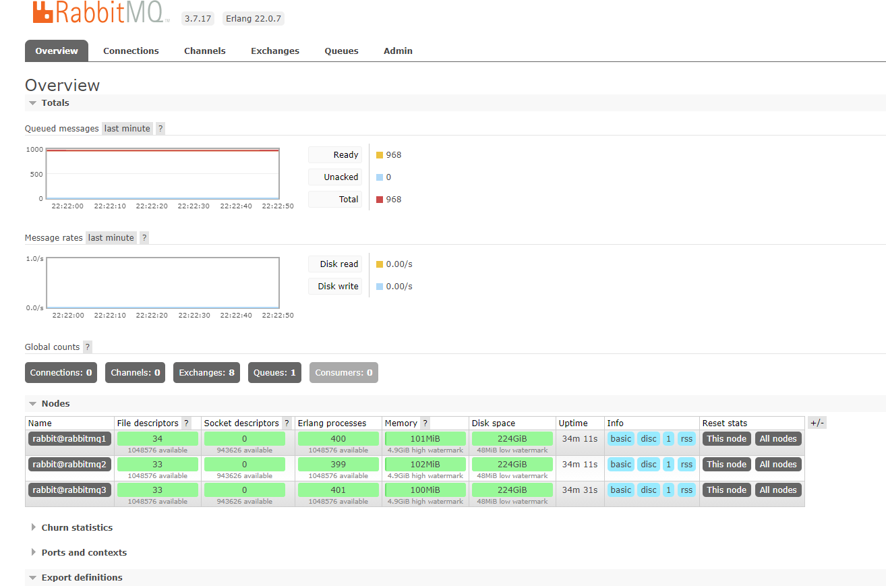Click the 34 file descriptors bar
886x588 pixels.
pos(158,438)
